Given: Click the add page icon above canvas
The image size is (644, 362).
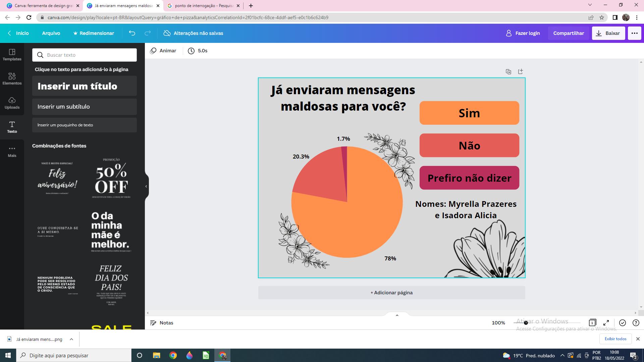Looking at the screenshot, I should point(521,71).
